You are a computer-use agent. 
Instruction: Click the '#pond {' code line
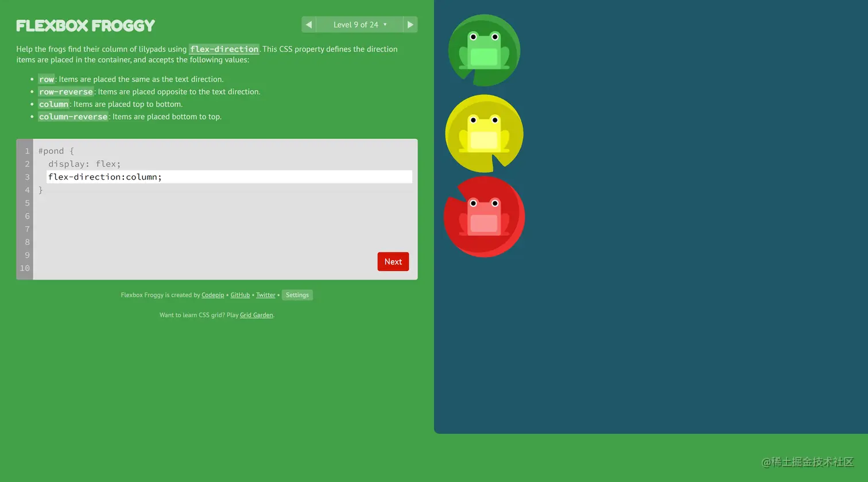[56, 151]
